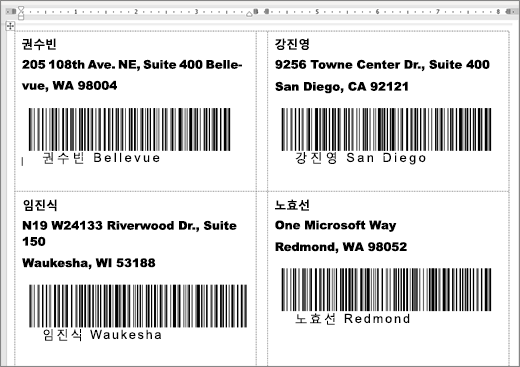Click the text 'San Diego, CA 92121'

pyautogui.click(x=342, y=87)
